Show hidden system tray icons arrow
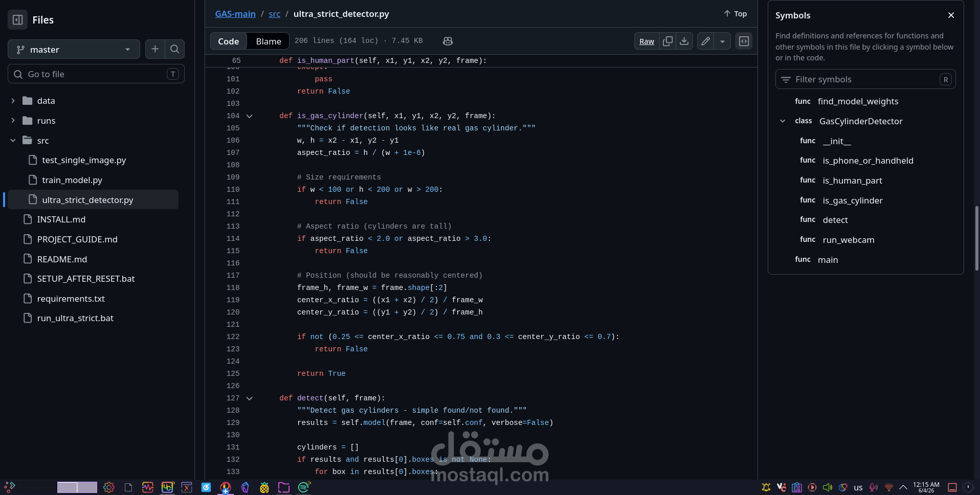 point(903,487)
